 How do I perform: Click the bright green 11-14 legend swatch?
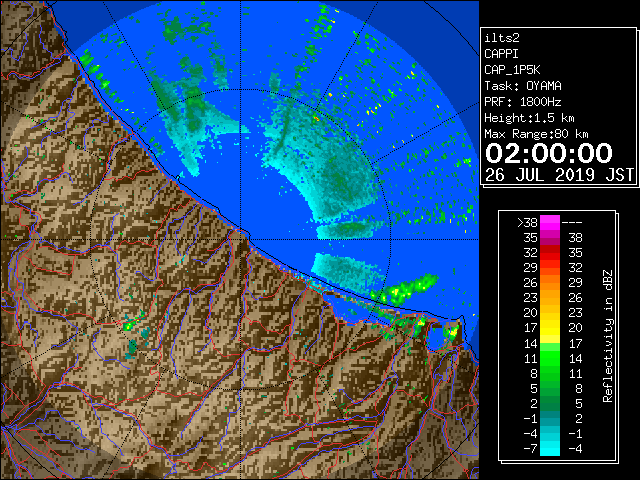click(x=550, y=358)
